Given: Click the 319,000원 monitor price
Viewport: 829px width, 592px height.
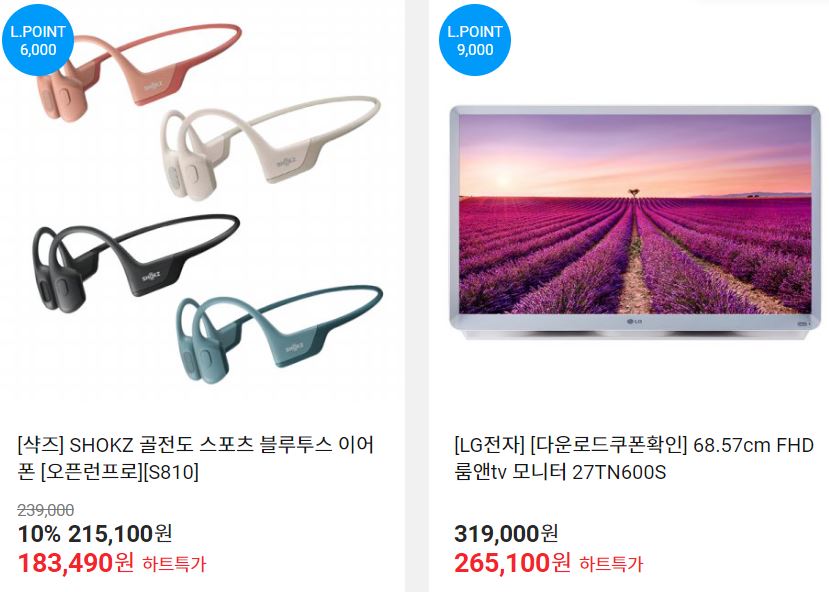Looking at the screenshot, I should 506,534.
